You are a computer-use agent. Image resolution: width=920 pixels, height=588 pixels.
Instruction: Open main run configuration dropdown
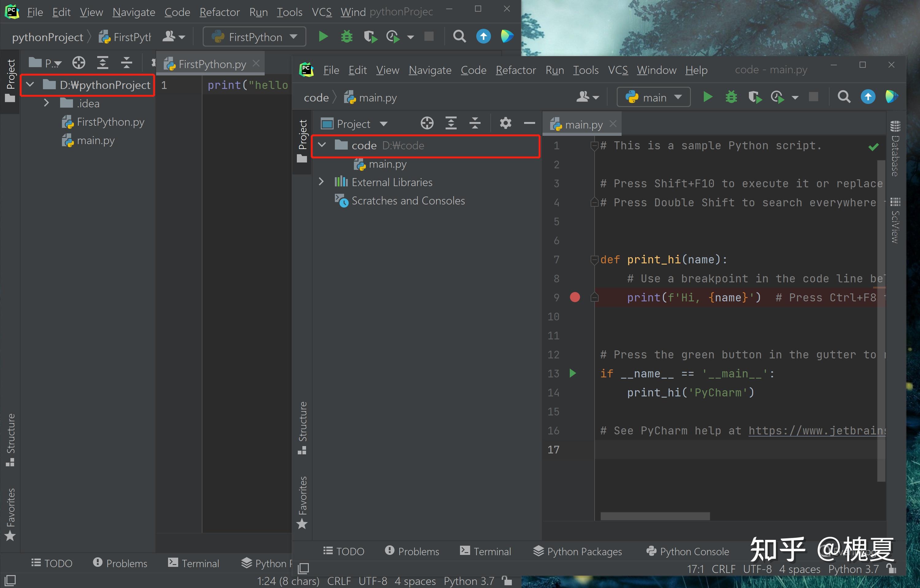tap(653, 97)
